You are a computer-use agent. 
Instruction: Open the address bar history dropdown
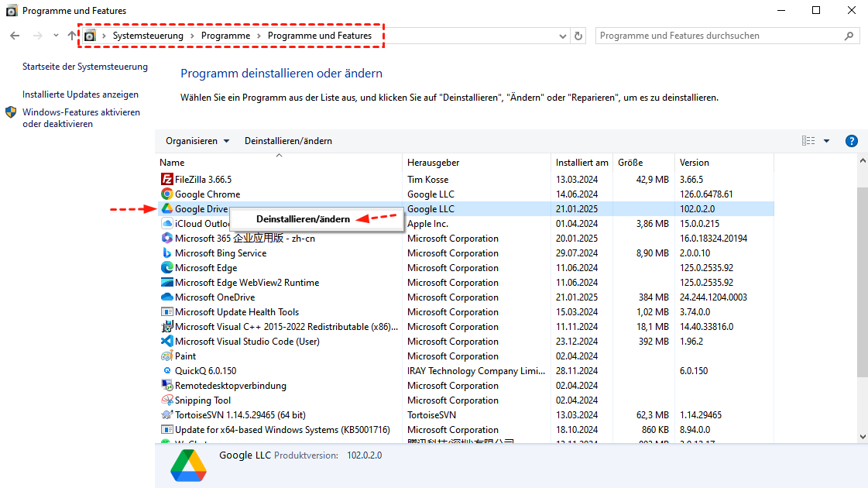562,36
